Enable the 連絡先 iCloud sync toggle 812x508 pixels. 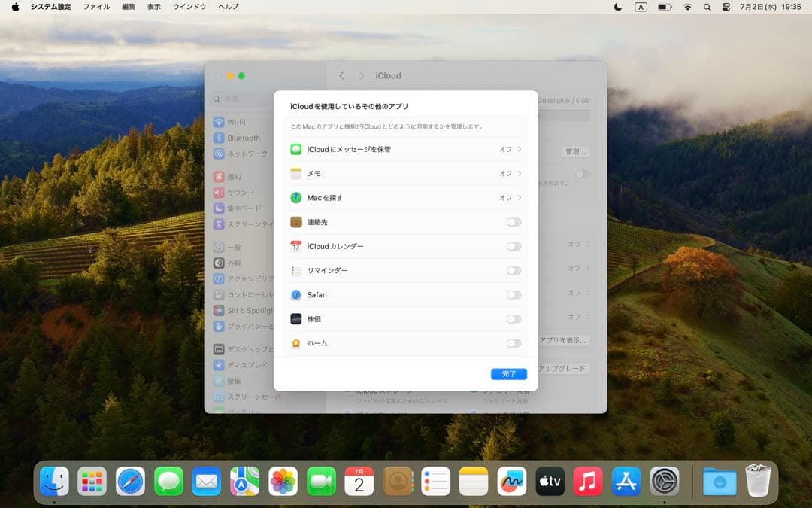(514, 221)
